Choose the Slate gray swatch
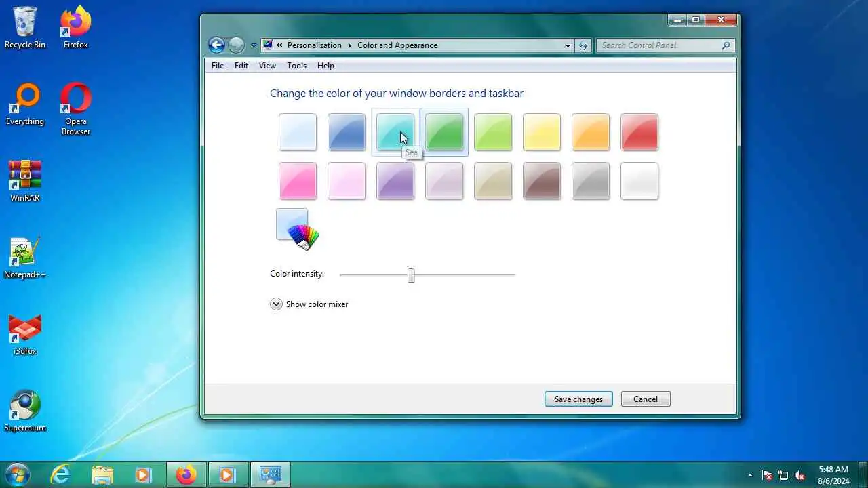The image size is (868, 488). (591, 181)
